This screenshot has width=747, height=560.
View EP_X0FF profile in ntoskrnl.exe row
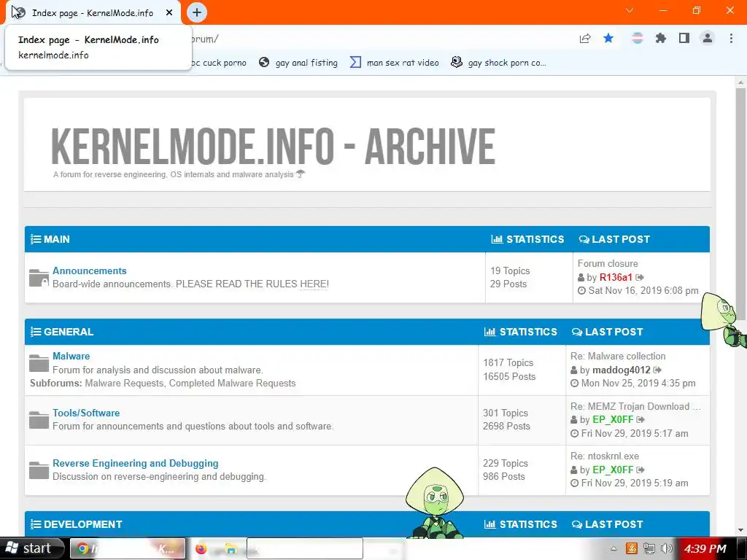point(613,470)
